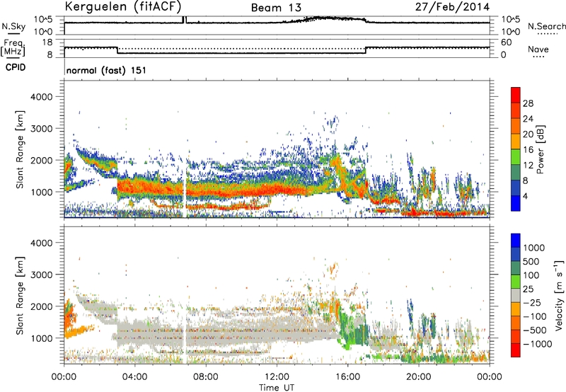The height and width of the screenshot is (392, 566).
Task: Click the '3000' tick on the velocity panel
Action: point(42,275)
